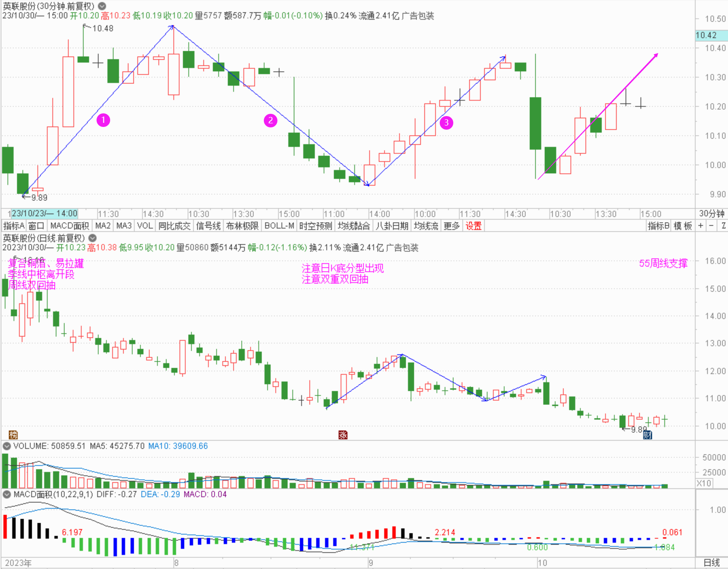Open the red 设置 settings item
The height and width of the screenshot is (569, 728).
pyautogui.click(x=474, y=226)
